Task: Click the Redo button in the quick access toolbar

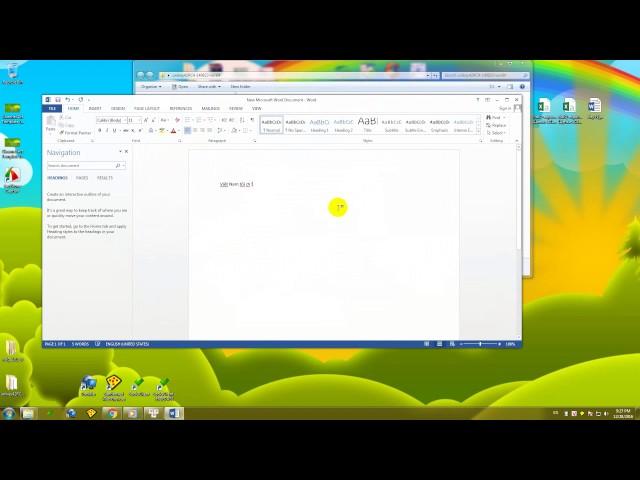Action: pos(81,100)
